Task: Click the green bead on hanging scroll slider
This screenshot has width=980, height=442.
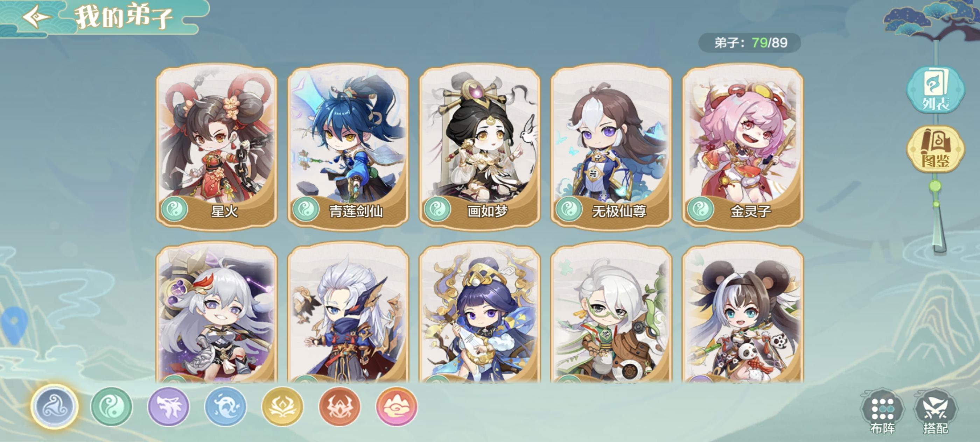Action: (936, 186)
